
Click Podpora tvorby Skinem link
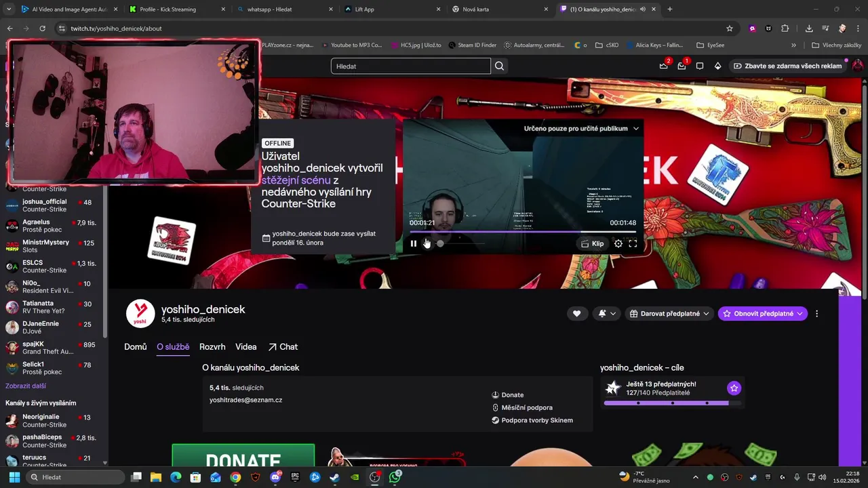click(x=532, y=420)
